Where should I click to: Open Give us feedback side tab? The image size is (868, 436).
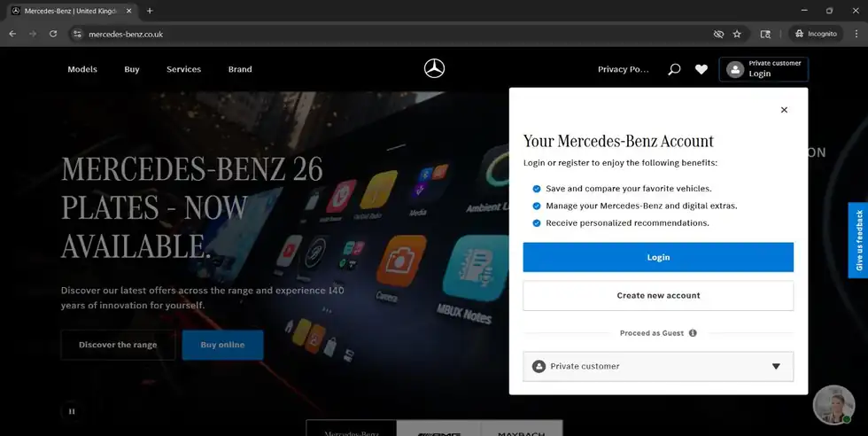click(858, 240)
